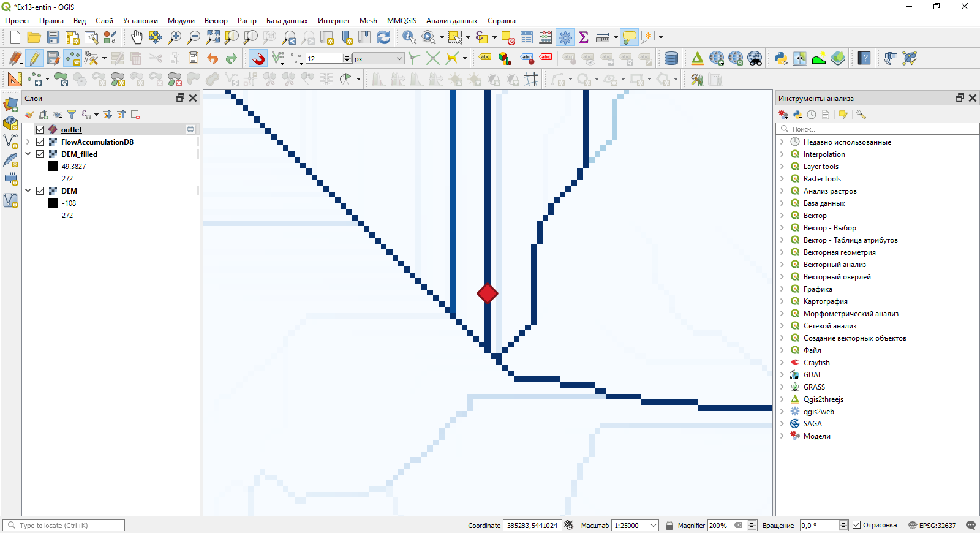Screen dimensions: 980x533
Task: Open the Qgis2threejs exporter toolbar icon
Action: click(x=697, y=58)
